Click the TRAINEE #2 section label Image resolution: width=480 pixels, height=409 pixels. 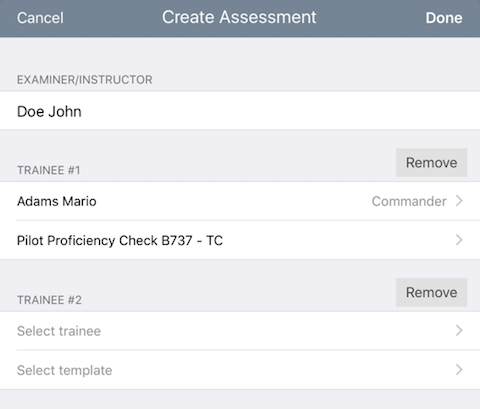(49, 300)
